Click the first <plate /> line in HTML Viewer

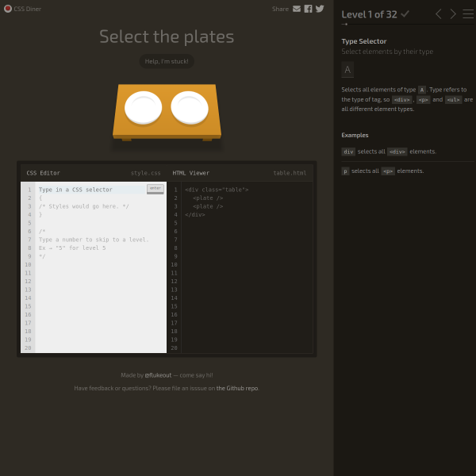[208, 198]
